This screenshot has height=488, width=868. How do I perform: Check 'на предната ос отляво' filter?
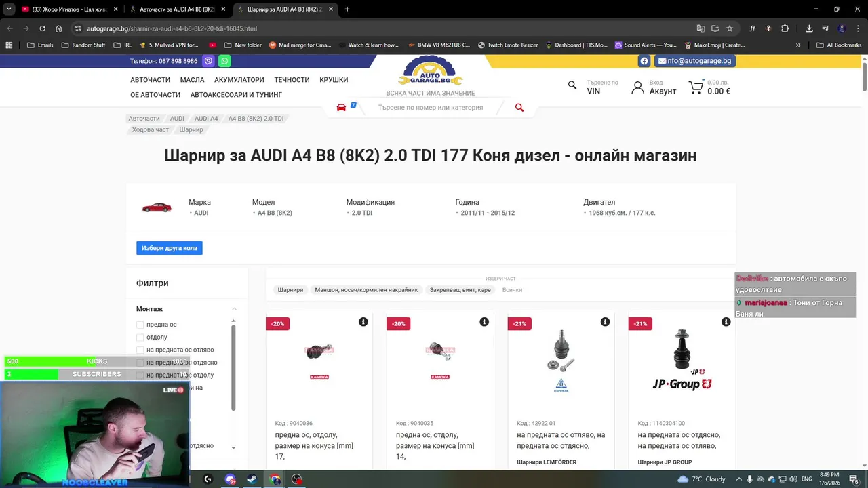coord(140,350)
